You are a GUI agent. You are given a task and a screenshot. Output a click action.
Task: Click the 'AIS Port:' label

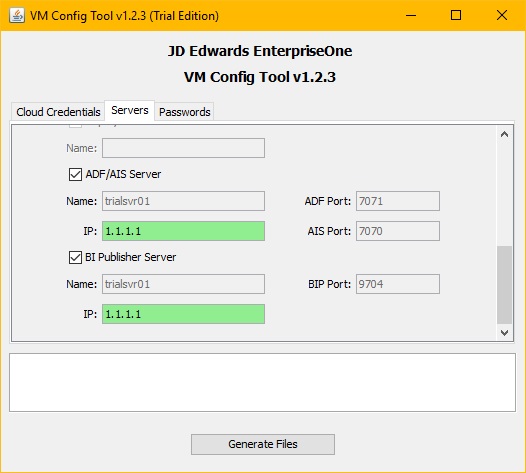[329, 231]
